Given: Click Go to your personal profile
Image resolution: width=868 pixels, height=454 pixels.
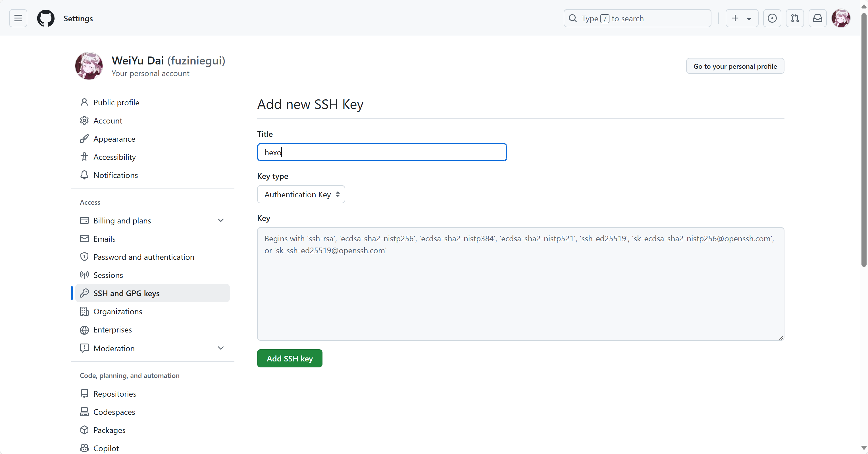Looking at the screenshot, I should (x=735, y=66).
